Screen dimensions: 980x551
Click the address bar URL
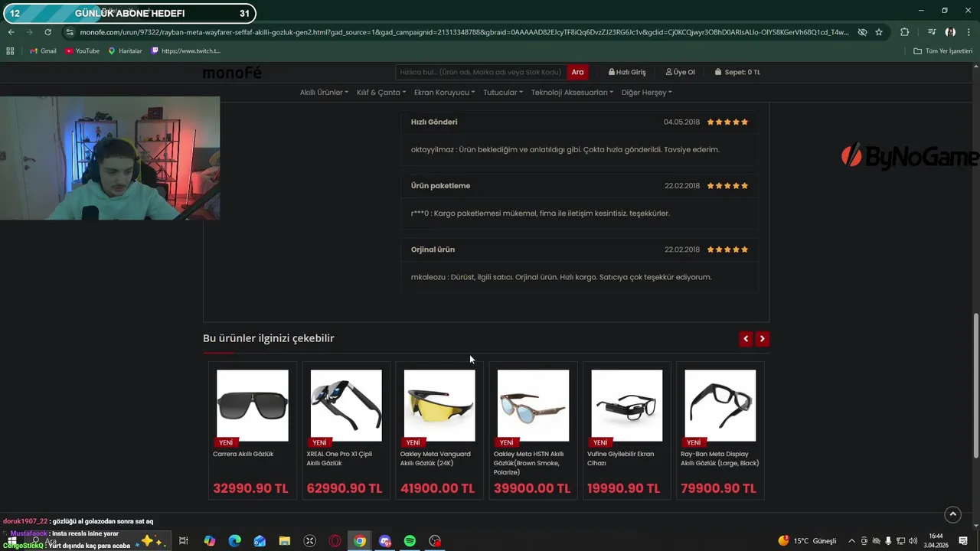(464, 32)
